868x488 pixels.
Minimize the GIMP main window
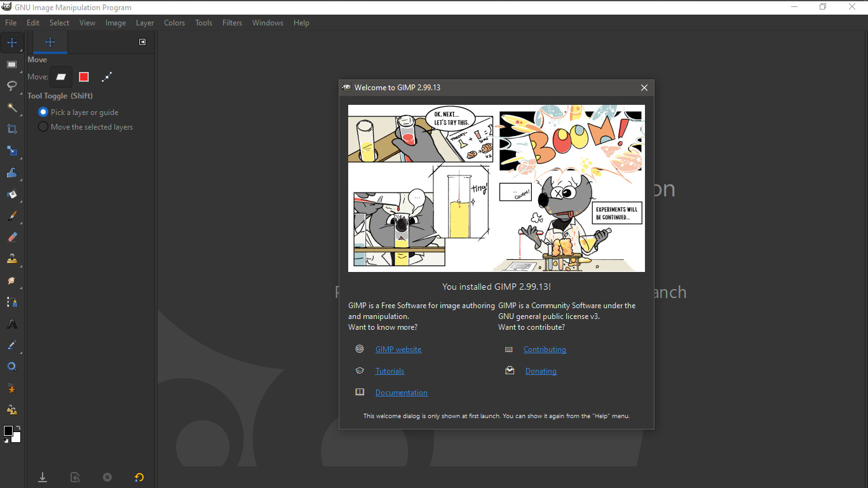click(795, 7)
